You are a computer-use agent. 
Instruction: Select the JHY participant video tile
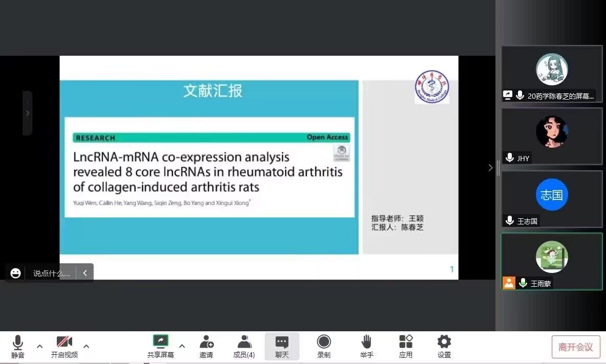coord(551,136)
